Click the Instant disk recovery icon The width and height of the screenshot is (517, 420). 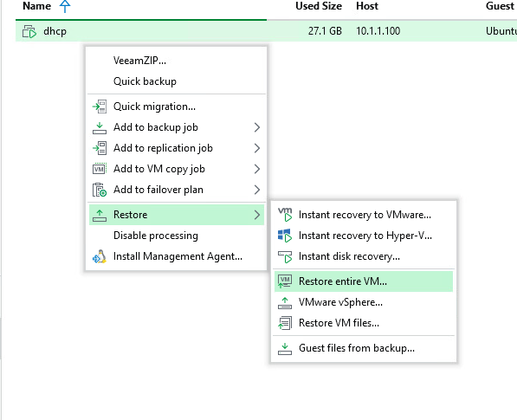point(285,256)
